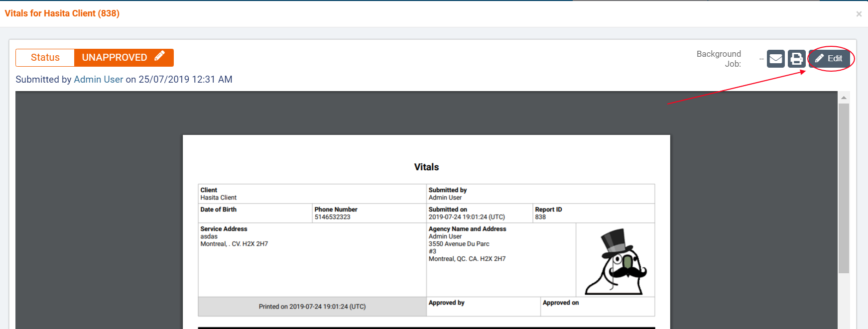Open the Admin User profile link
Screen dimensions: 868x329
click(98, 80)
